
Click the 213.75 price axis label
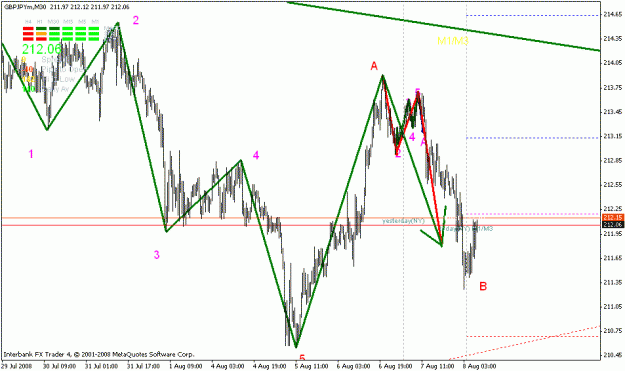point(613,87)
